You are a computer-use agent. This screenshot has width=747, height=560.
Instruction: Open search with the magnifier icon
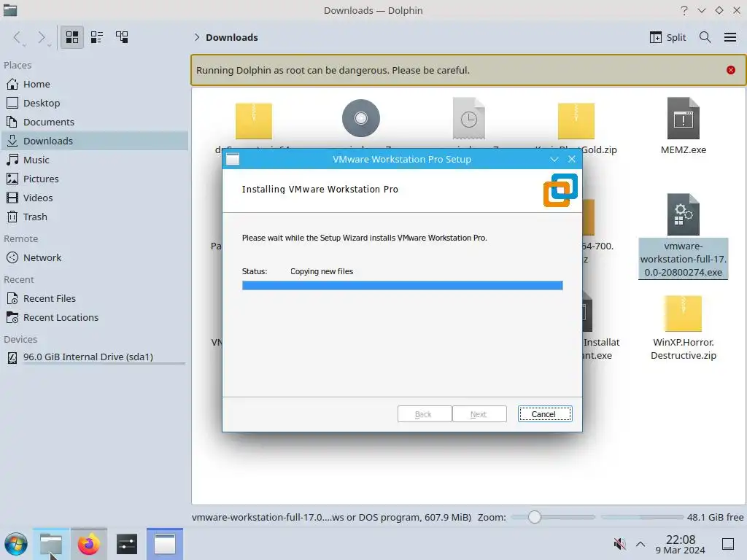point(705,37)
